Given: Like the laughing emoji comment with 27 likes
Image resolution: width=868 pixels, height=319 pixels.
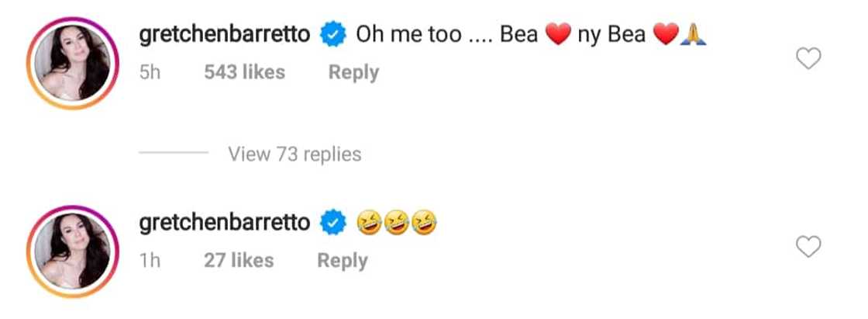Looking at the screenshot, I should pos(808,247).
